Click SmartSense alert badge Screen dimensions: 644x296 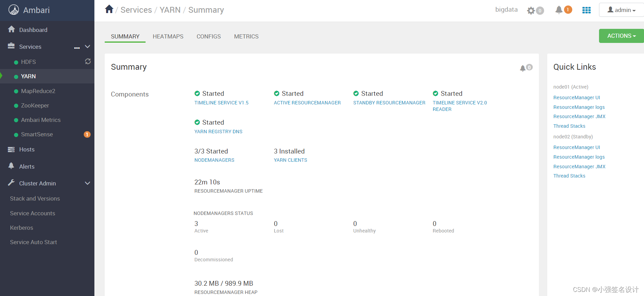pyautogui.click(x=87, y=134)
